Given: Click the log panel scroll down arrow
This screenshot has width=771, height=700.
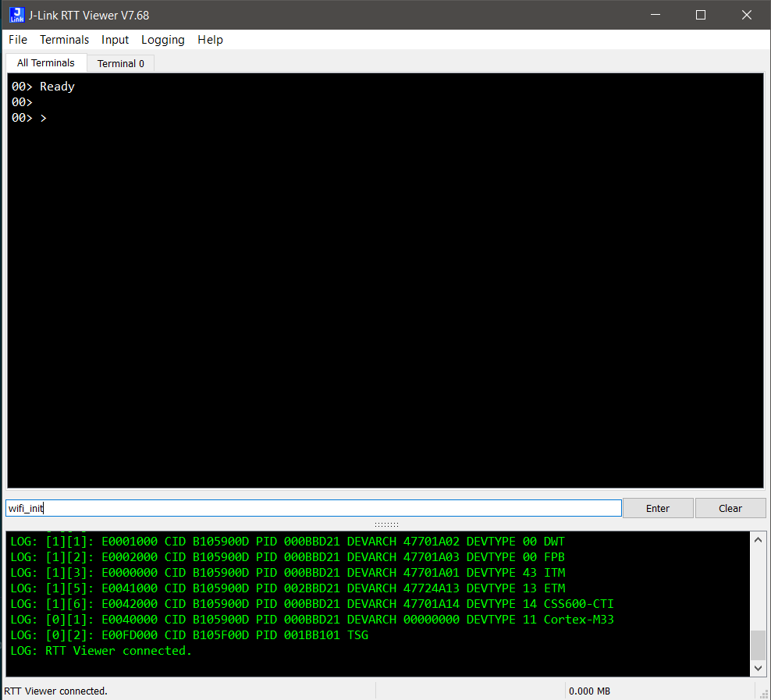Looking at the screenshot, I should click(x=757, y=669).
